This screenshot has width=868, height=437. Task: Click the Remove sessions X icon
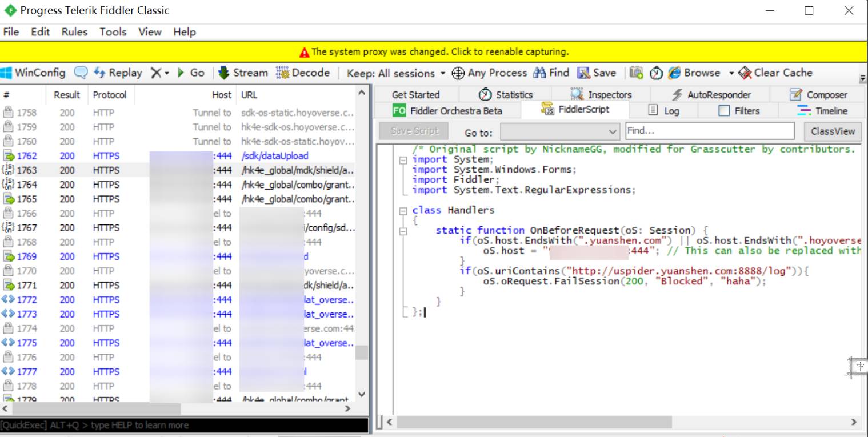tap(156, 73)
